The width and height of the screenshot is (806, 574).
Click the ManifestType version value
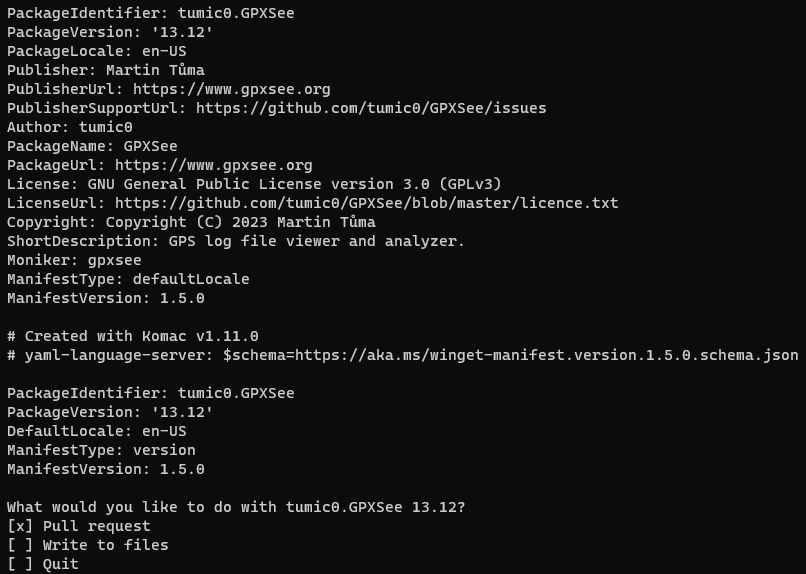163,450
